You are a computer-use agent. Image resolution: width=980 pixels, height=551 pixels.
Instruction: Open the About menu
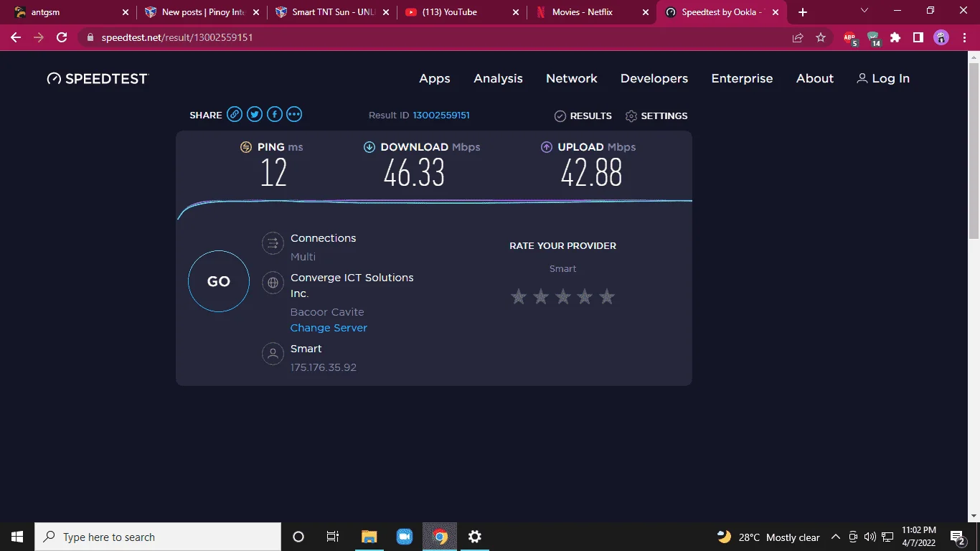pos(815,79)
